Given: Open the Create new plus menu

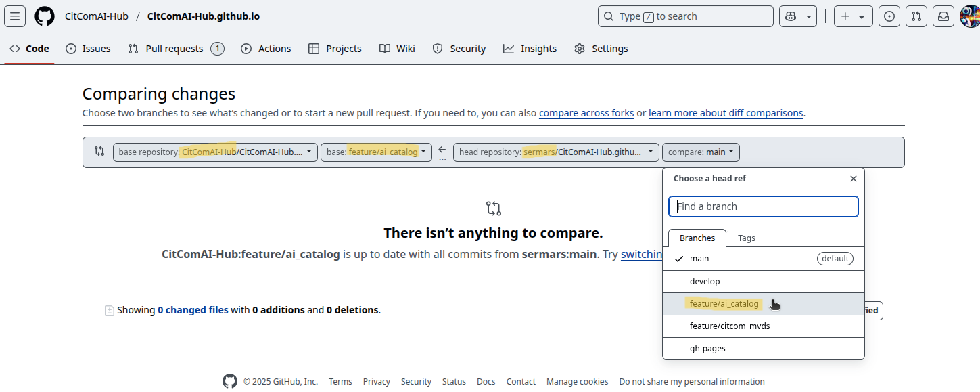Looking at the screenshot, I should pos(853,16).
